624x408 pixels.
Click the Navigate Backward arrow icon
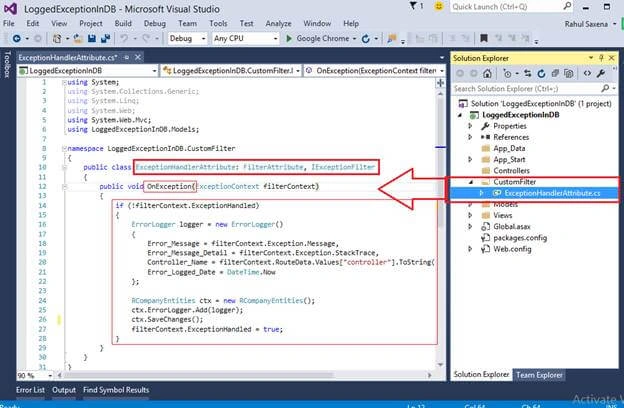(x=17, y=39)
